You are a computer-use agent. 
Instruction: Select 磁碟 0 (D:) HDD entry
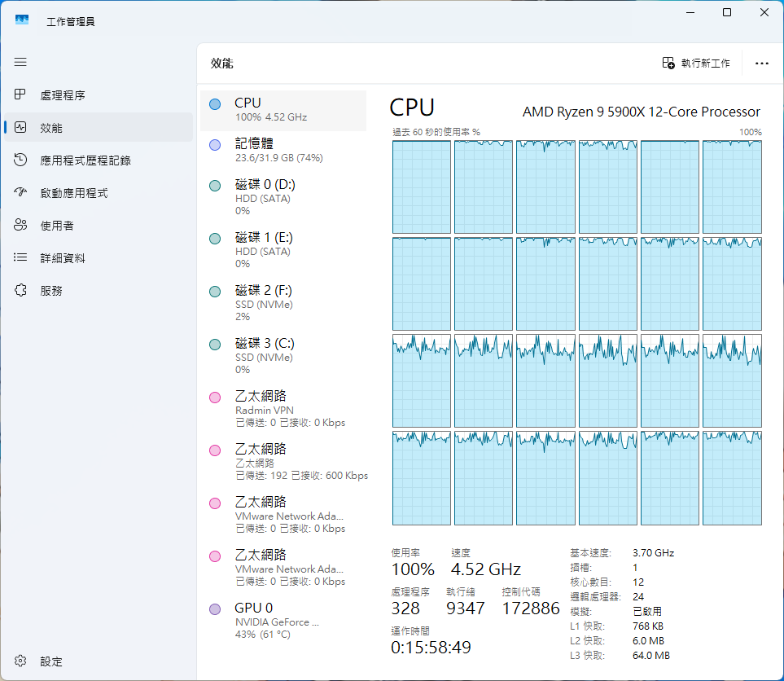pyautogui.click(x=283, y=197)
